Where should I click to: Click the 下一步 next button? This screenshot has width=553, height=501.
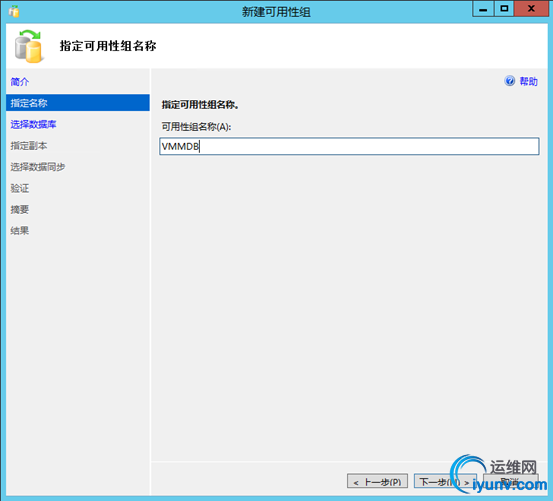coord(445,481)
